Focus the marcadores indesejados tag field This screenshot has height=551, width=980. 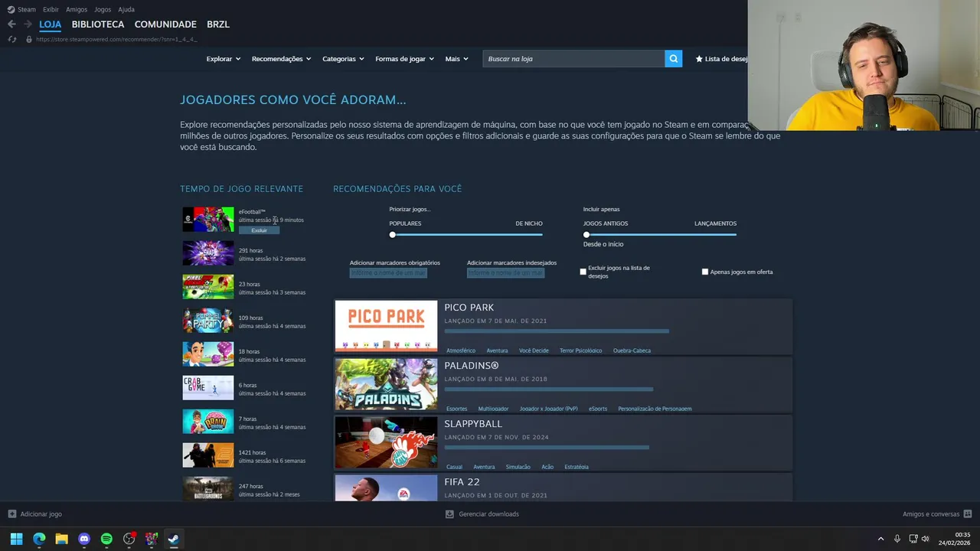pyautogui.click(x=505, y=272)
